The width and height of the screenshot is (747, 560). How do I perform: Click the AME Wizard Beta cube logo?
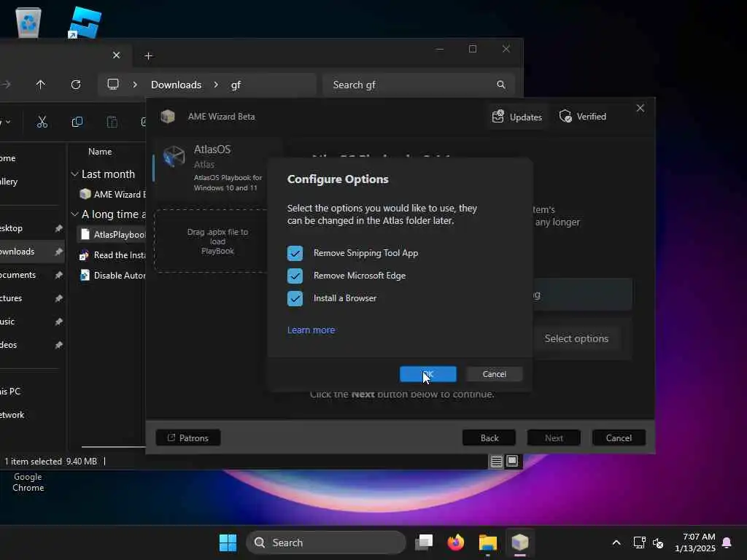(168, 116)
